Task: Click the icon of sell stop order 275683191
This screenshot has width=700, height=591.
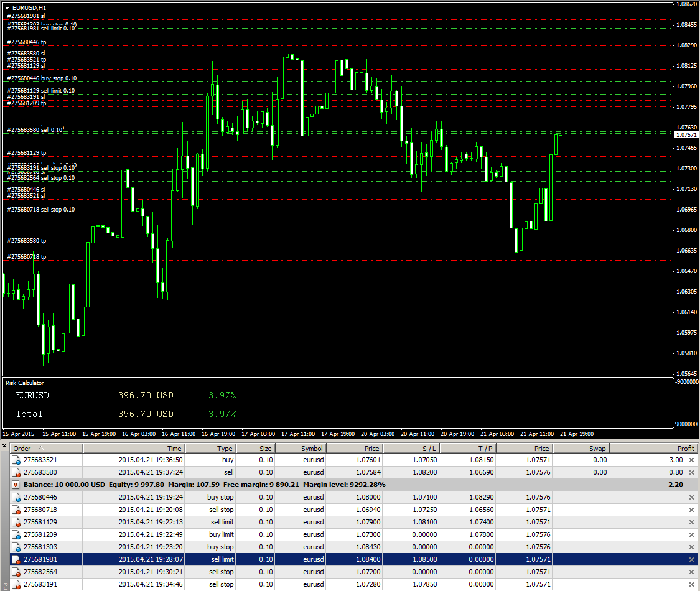Action: point(16,584)
